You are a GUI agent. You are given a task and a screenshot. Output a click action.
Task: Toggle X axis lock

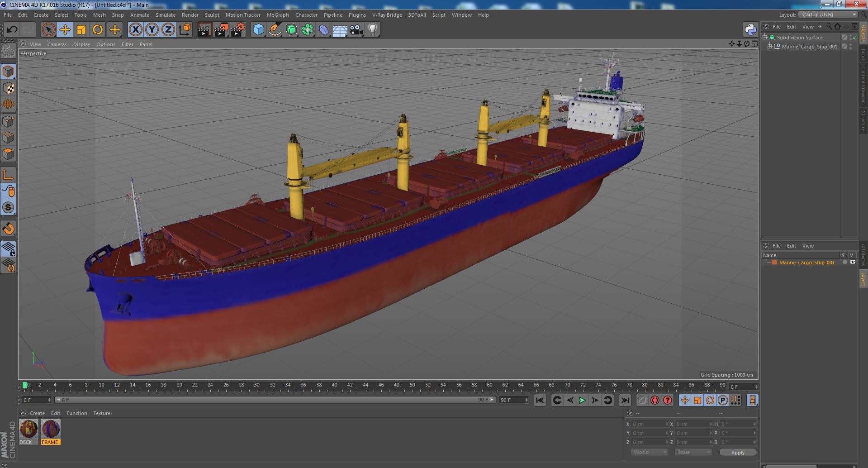click(x=135, y=30)
